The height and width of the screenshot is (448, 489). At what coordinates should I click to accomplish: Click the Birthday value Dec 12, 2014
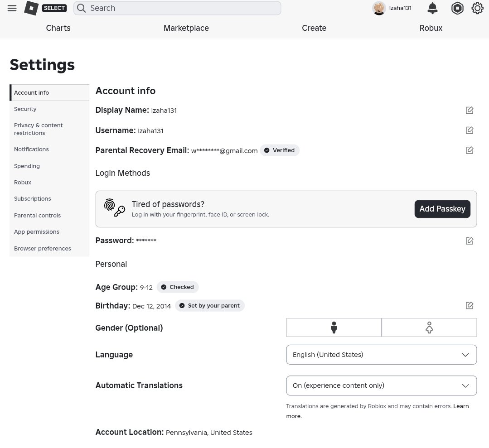pyautogui.click(x=151, y=306)
